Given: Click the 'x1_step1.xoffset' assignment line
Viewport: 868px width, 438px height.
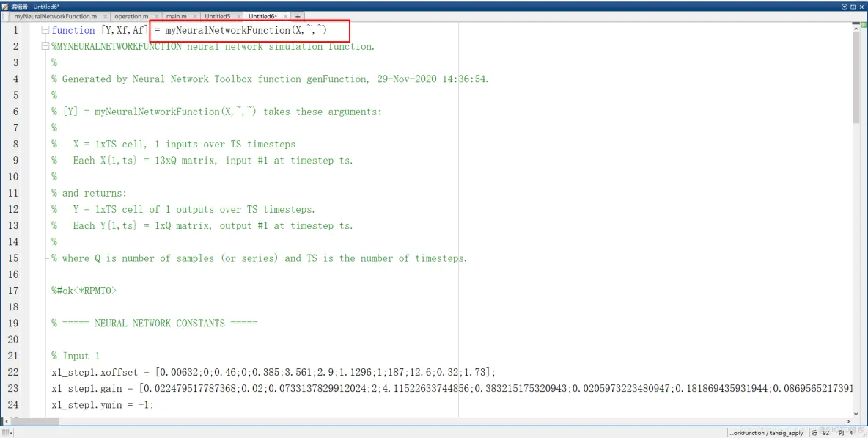Looking at the screenshot, I should pyautogui.click(x=273, y=372).
